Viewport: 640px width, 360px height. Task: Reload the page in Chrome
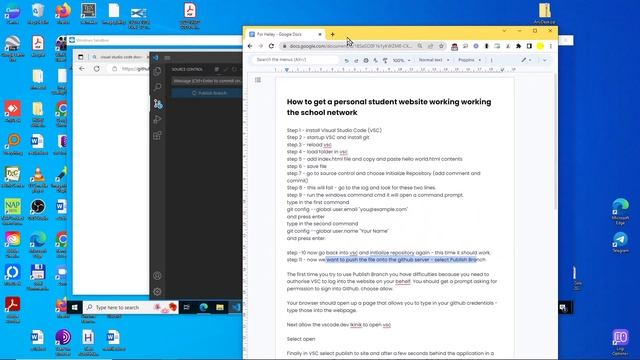[x=271, y=46]
